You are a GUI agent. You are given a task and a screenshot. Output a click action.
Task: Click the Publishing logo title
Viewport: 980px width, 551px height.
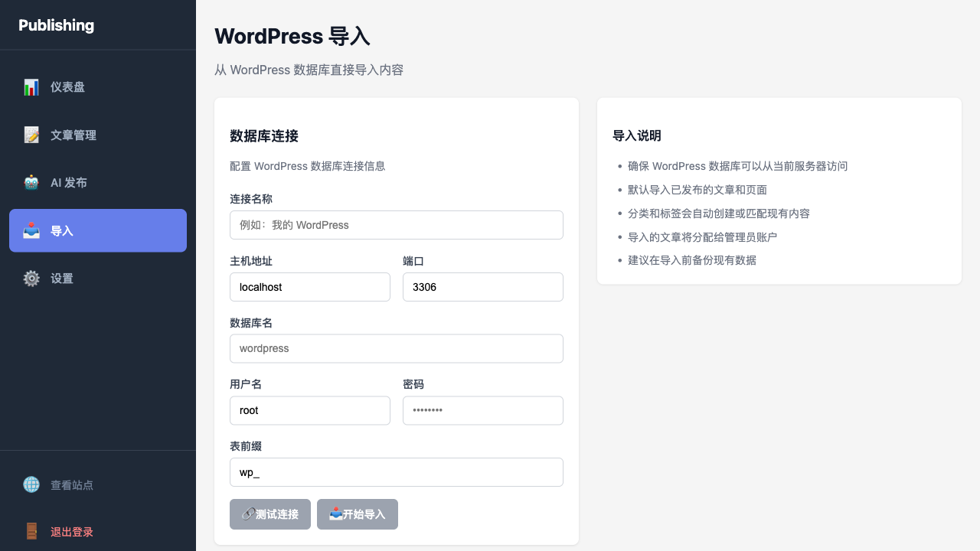click(57, 25)
